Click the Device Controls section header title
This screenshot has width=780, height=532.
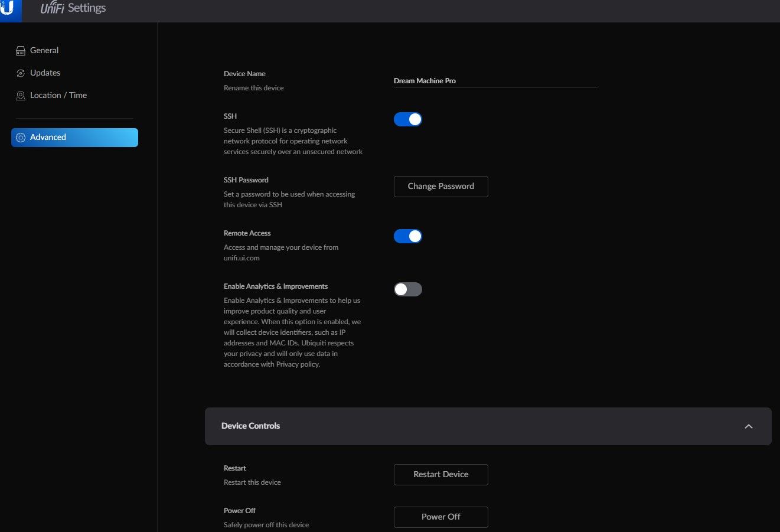250,426
